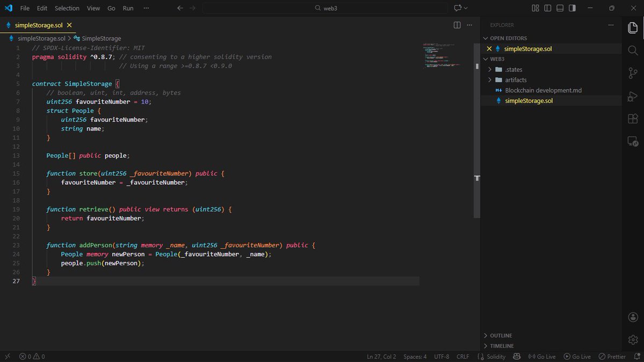Open the Selection menu
The width and height of the screenshot is (644, 362).
click(67, 8)
